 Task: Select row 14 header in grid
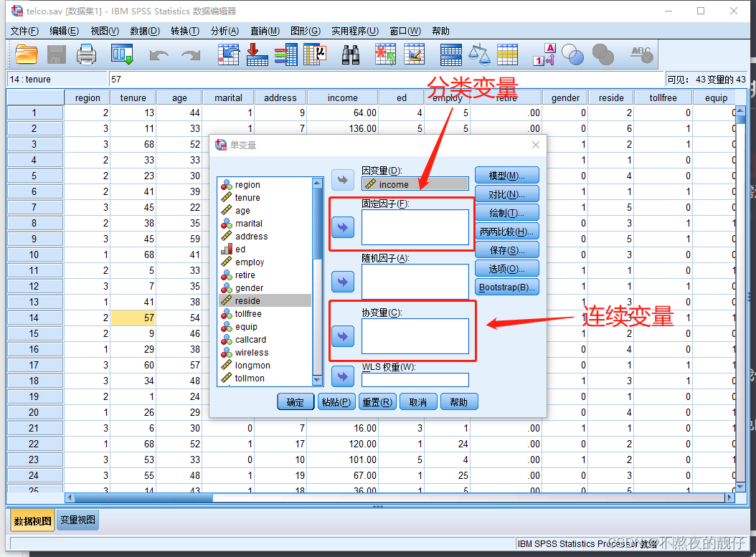point(34,318)
